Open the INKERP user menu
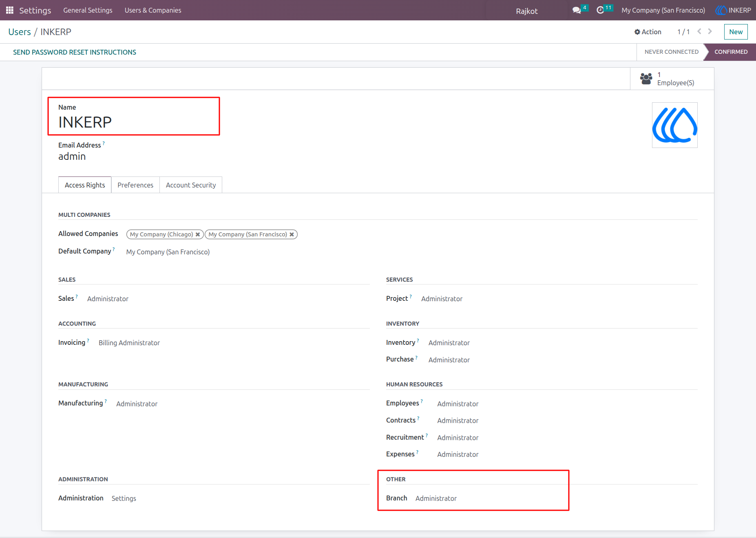This screenshot has height=538, width=756. (734, 10)
